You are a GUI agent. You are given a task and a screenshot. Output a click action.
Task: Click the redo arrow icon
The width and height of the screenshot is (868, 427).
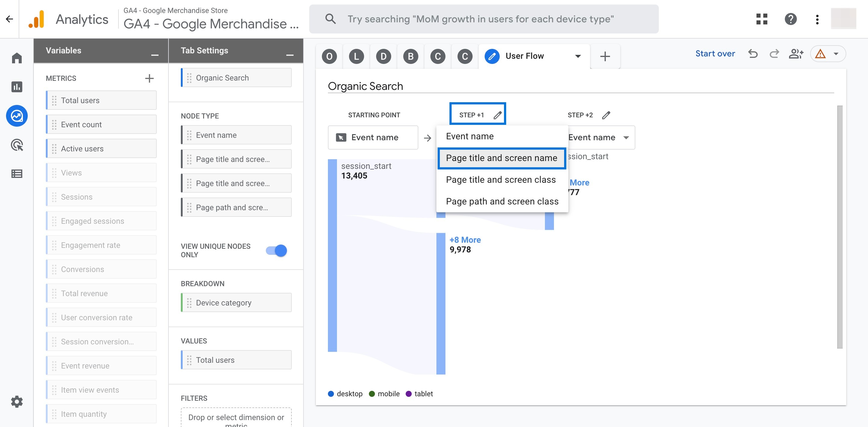773,54
